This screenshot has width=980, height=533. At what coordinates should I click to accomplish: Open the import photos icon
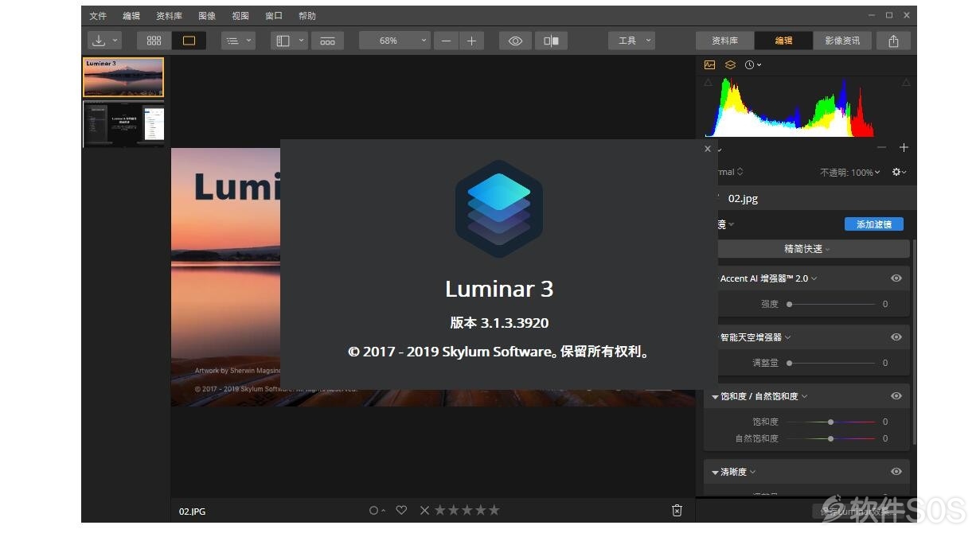[100, 41]
